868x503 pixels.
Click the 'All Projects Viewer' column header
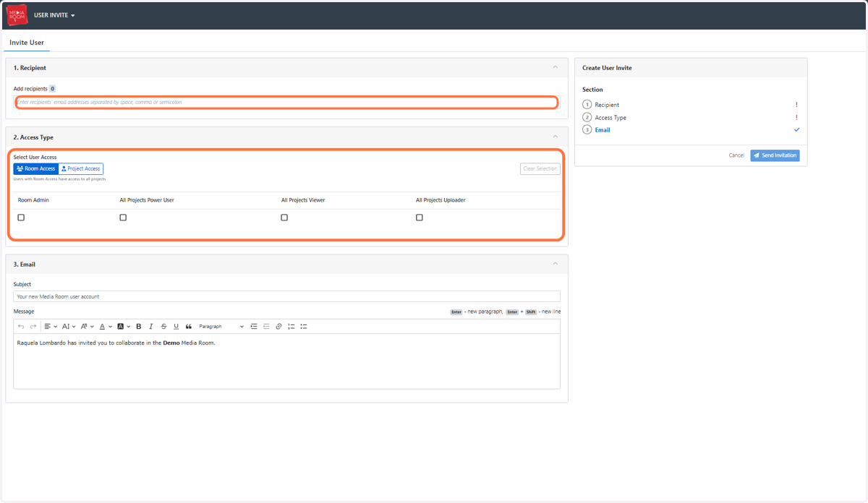pos(303,200)
